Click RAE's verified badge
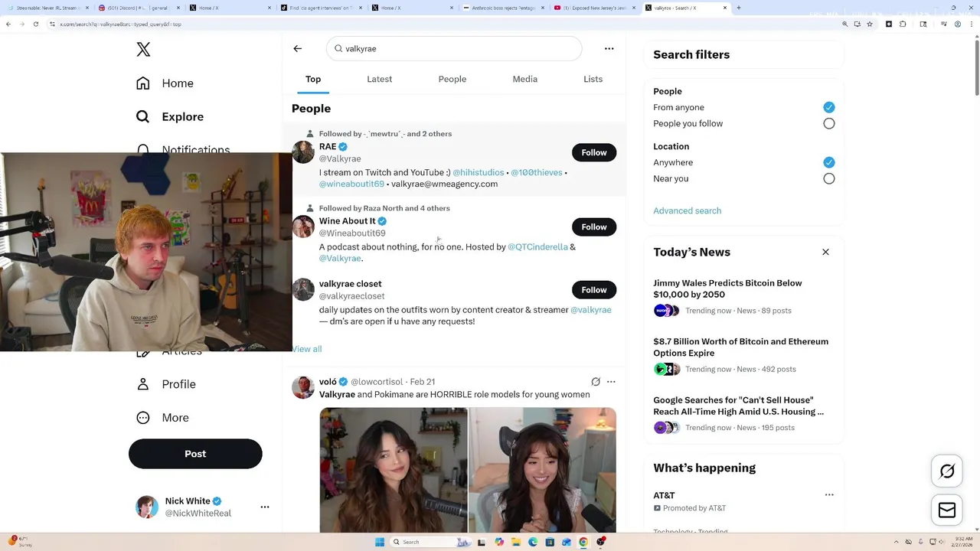 pos(343,147)
